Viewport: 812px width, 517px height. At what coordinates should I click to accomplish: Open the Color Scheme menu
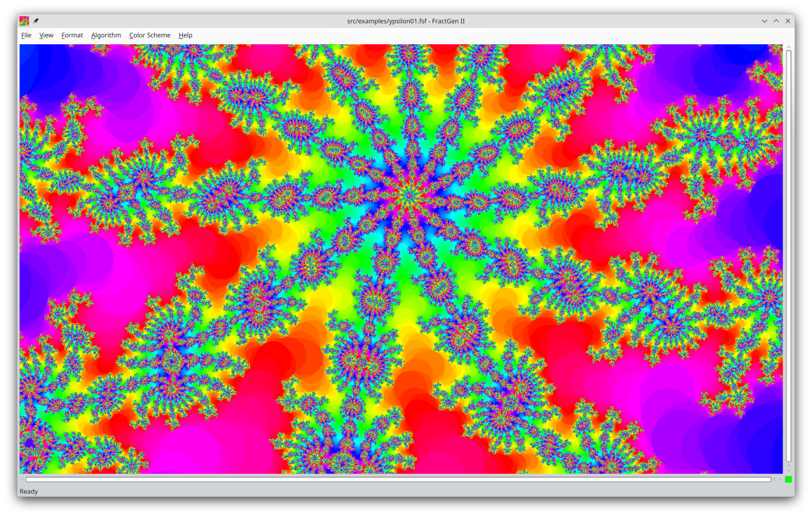click(150, 35)
